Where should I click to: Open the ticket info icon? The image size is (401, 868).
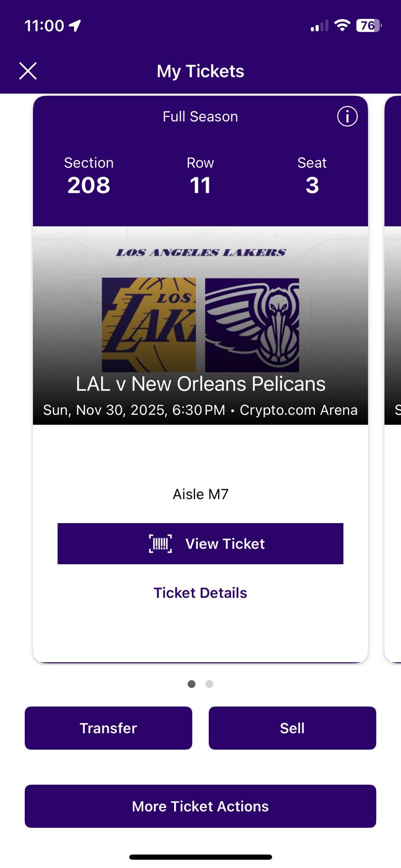tap(347, 117)
